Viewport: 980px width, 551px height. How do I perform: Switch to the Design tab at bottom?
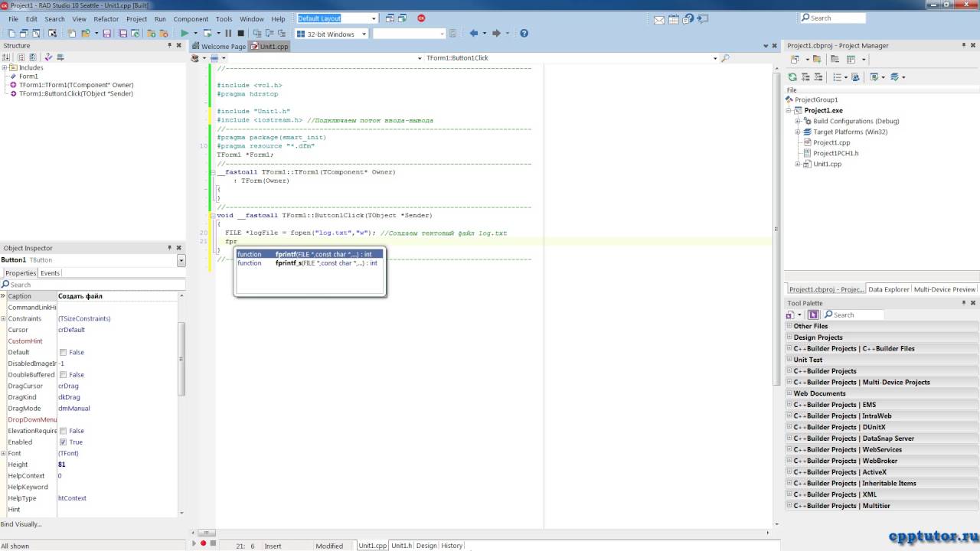[x=426, y=546]
